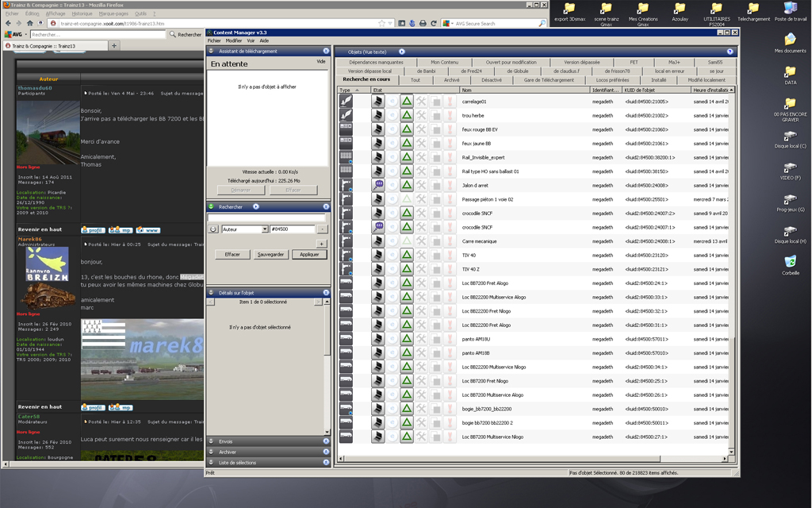Screen dimensions: 812x508
Task: Click Firefox back arrow
Action: (8, 23)
